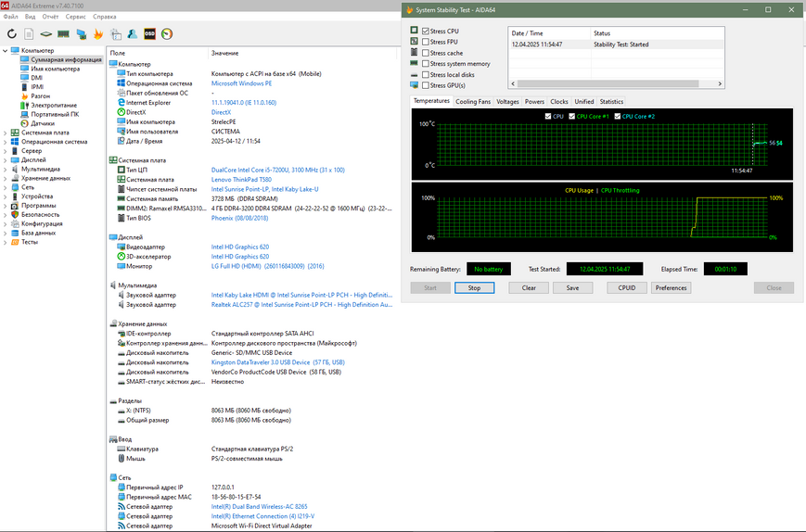Click the Windows logo by Операционная система
This screenshot has height=532, width=806.
[x=121, y=83]
